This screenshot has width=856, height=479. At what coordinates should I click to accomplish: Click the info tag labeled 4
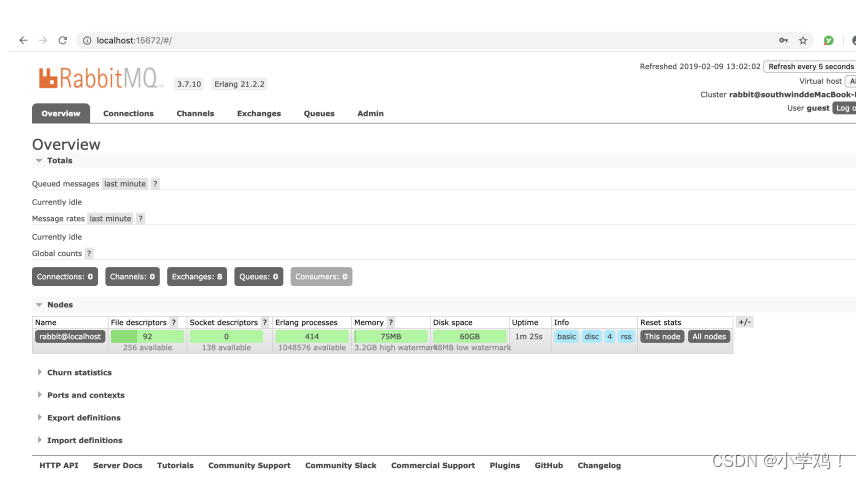(610, 336)
